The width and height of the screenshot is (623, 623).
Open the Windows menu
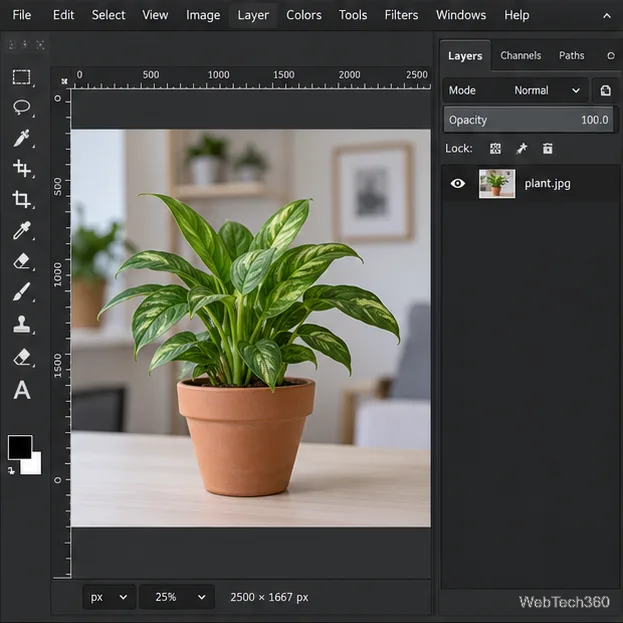[461, 15]
